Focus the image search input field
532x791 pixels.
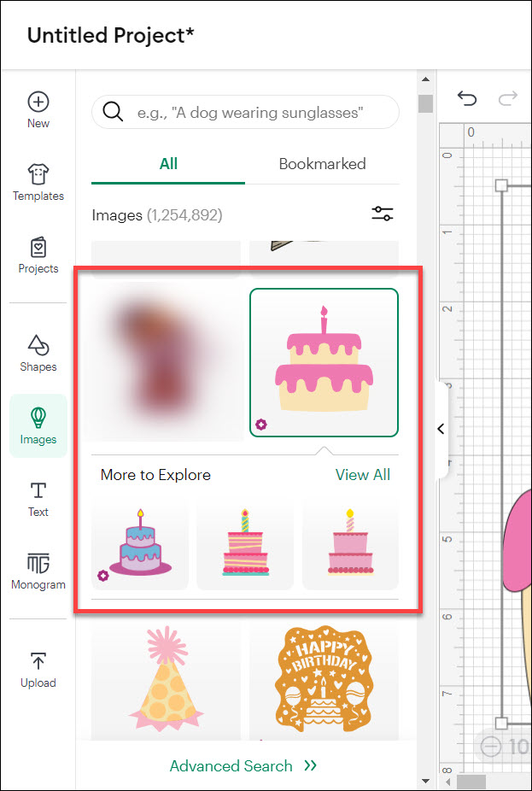point(246,112)
